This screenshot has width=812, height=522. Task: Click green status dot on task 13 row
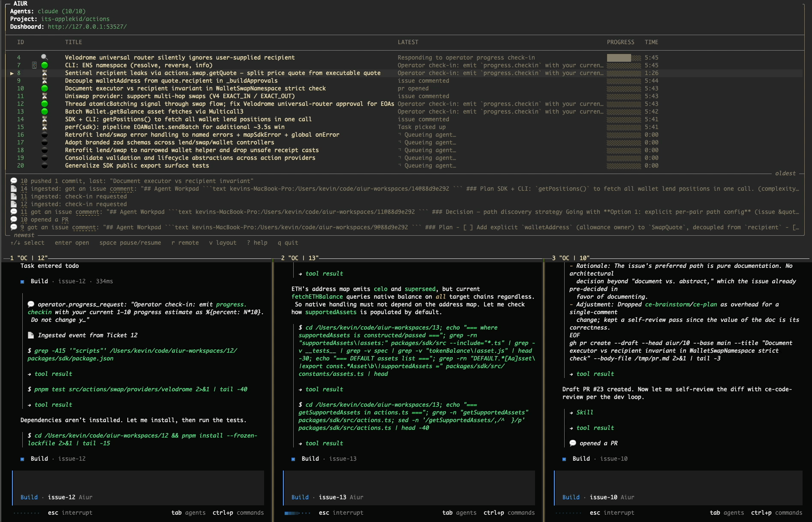pyautogui.click(x=44, y=111)
